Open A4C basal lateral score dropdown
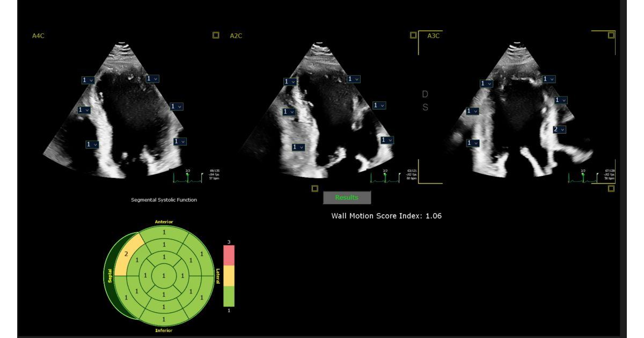 click(180, 141)
